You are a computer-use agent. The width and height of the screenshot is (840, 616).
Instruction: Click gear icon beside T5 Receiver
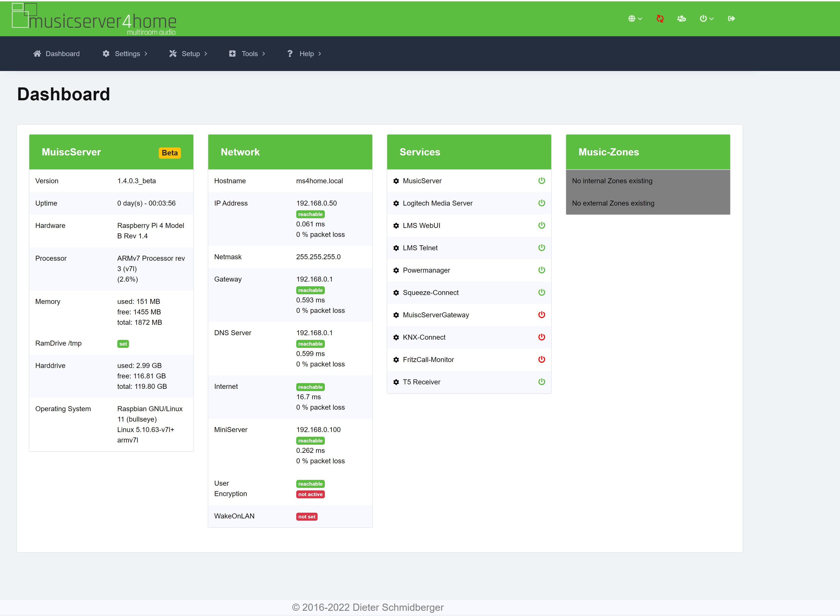396,382
